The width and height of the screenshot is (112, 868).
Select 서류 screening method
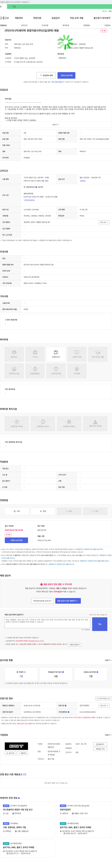tap(17, 511)
